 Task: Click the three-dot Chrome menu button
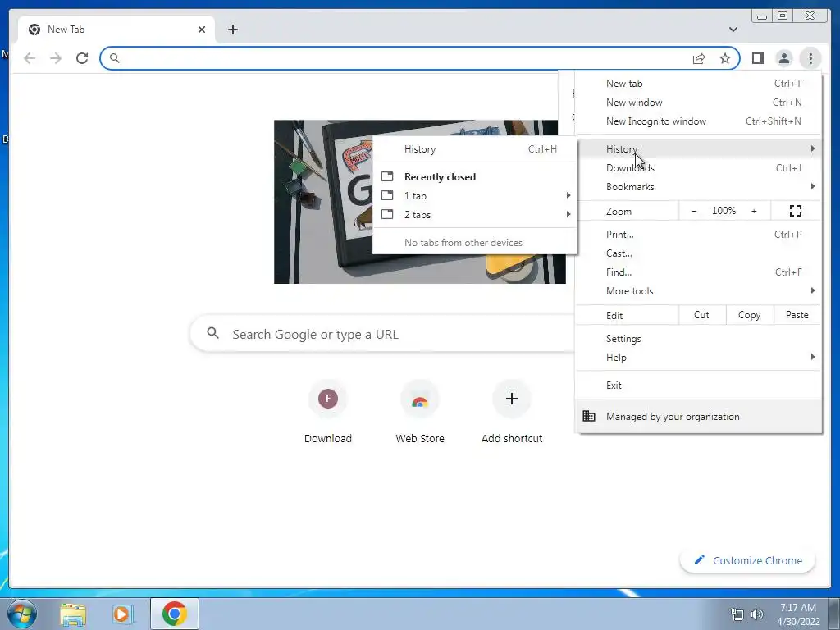[x=810, y=58]
